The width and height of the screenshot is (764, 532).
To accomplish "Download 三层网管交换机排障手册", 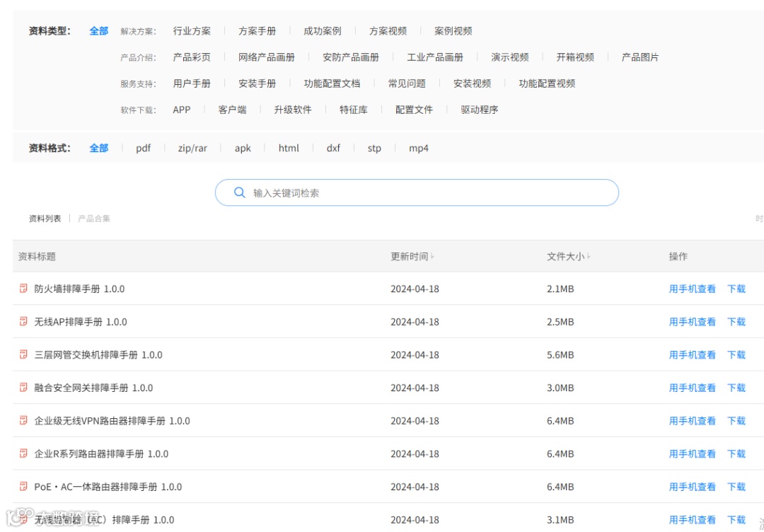I will pos(736,354).
